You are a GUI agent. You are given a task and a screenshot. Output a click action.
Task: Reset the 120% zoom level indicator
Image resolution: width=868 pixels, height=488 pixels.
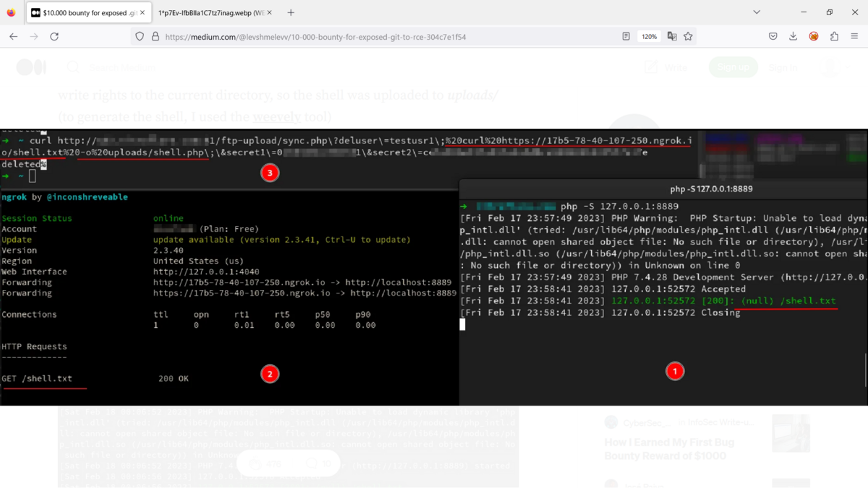[649, 36]
